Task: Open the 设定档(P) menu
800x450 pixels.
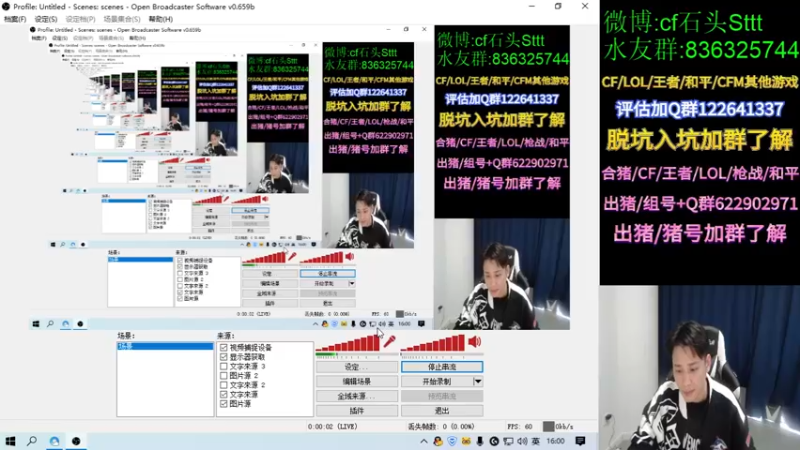Action: coord(80,19)
